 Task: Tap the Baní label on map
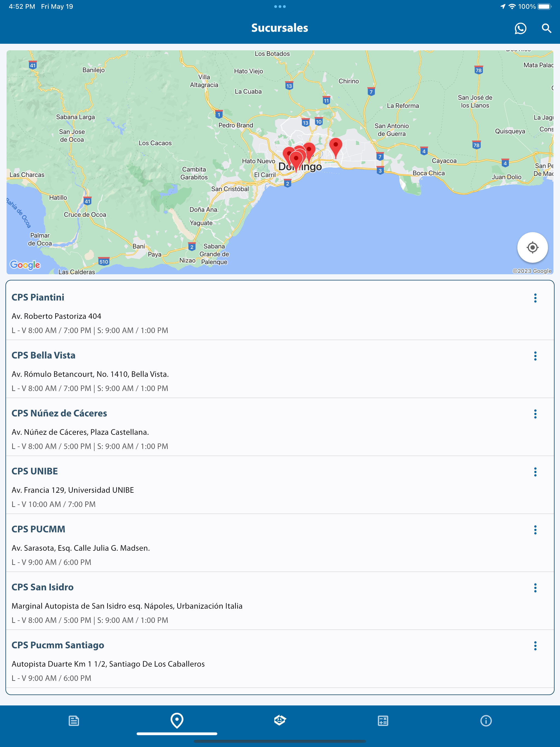click(x=138, y=246)
